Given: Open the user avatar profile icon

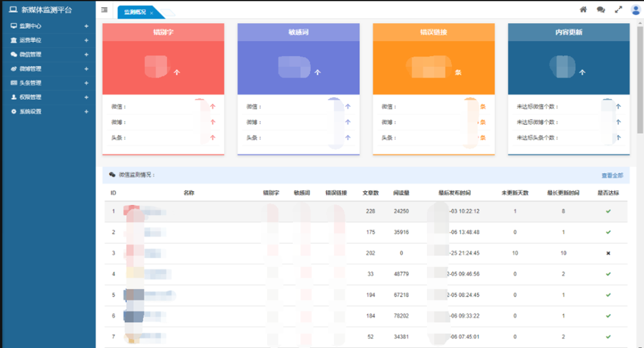Looking at the screenshot, I should [x=636, y=10].
